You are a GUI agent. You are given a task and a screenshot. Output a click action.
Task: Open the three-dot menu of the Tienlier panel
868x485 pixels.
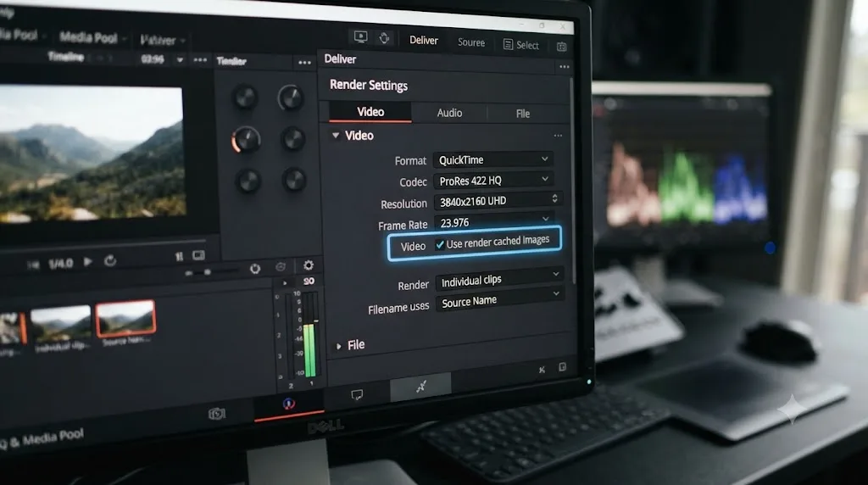[304, 63]
